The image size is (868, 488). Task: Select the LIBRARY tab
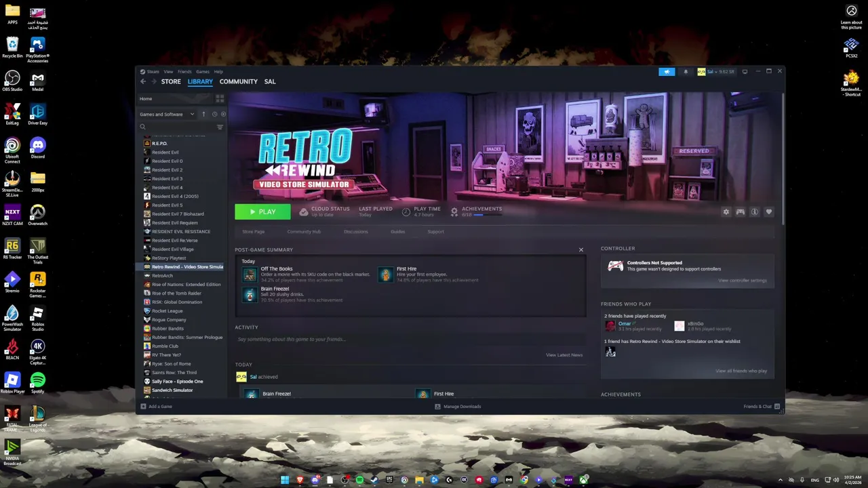tap(200, 81)
